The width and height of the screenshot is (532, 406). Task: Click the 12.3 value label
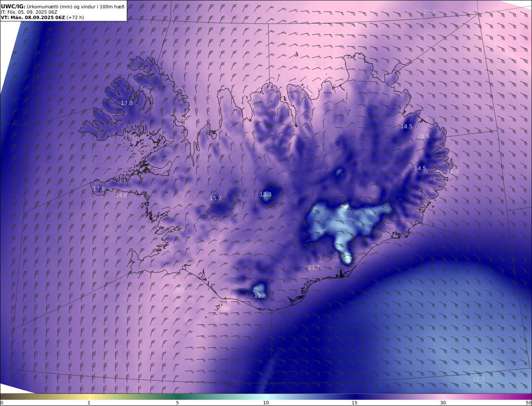click(x=266, y=194)
